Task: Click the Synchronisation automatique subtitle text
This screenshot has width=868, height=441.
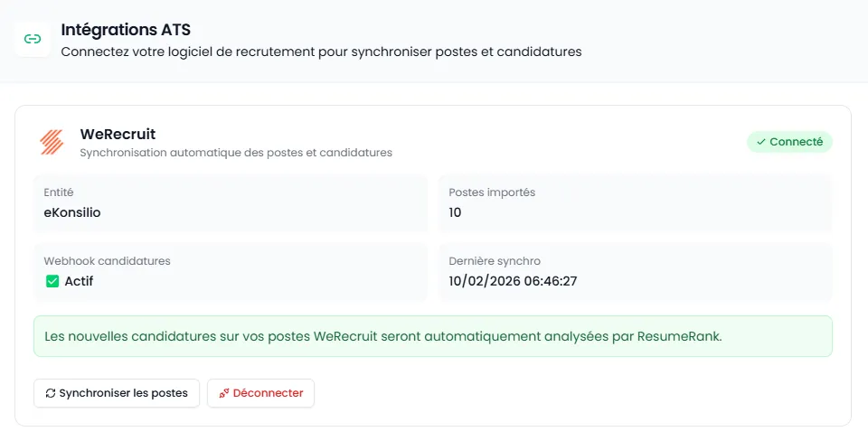Action: pos(236,153)
